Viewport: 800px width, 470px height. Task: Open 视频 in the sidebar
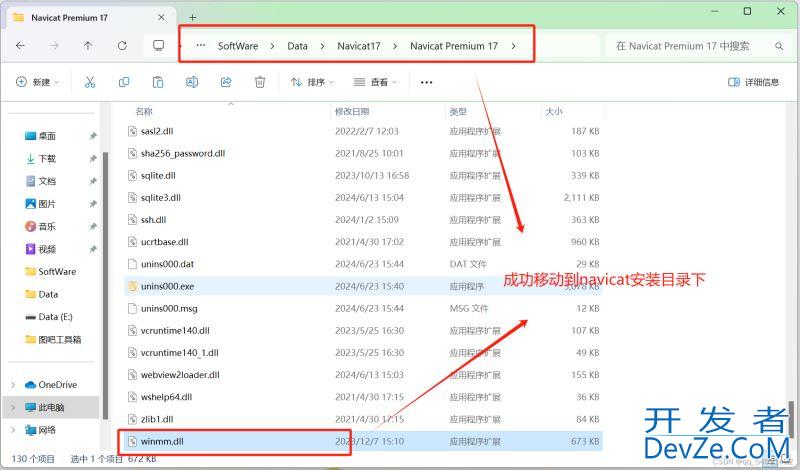coord(47,249)
